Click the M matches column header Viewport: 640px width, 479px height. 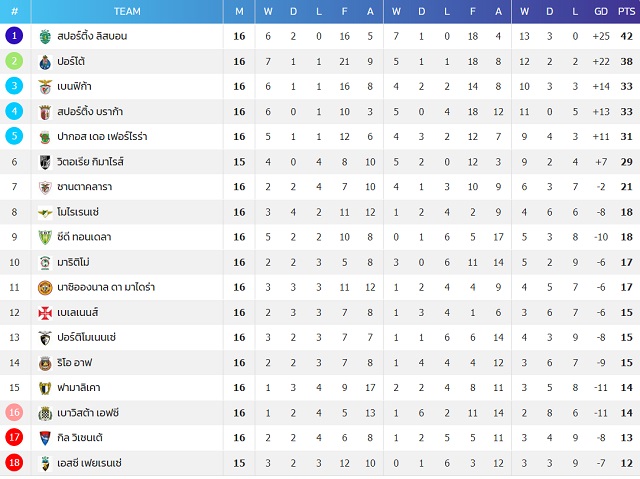pos(239,11)
